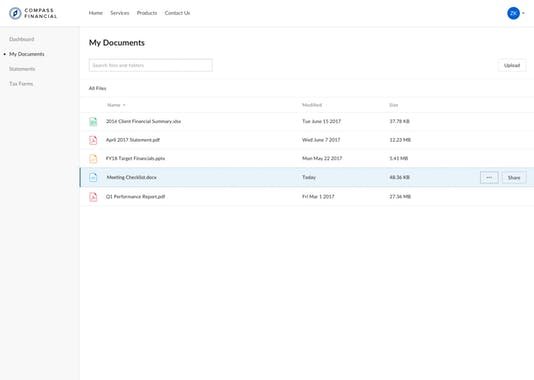Image resolution: width=534 pixels, height=380 pixels.
Task: Expand the account dropdown arrow beside avatar
Action: pyautogui.click(x=523, y=13)
